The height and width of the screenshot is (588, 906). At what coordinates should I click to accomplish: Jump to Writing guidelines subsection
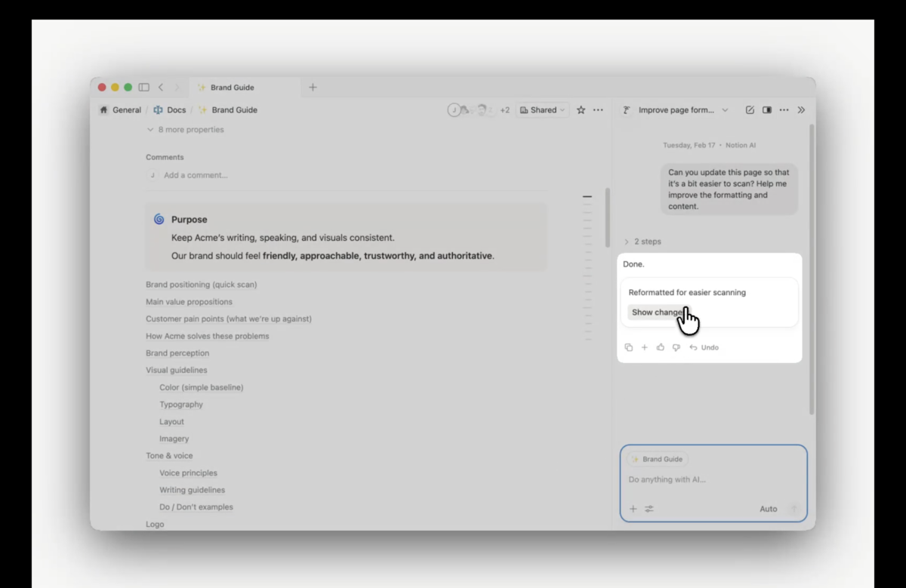[192, 490]
